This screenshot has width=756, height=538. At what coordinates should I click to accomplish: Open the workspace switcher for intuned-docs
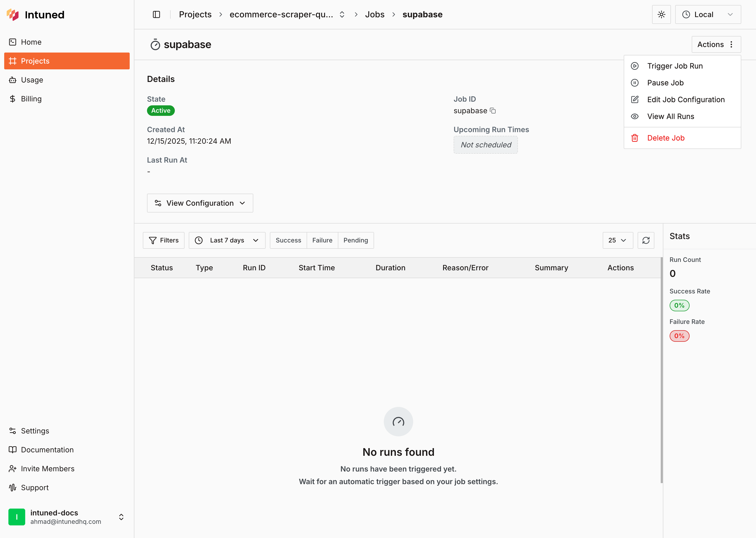[121, 517]
